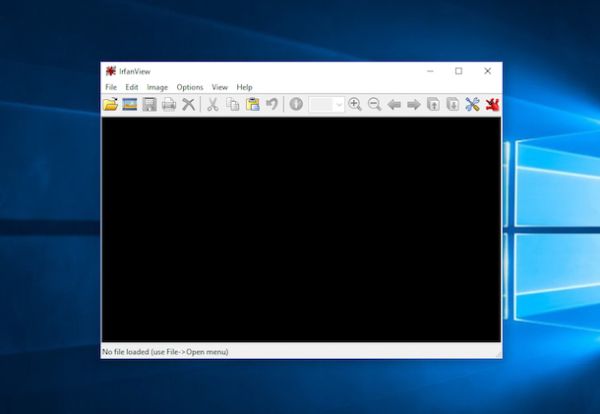Image resolution: width=600 pixels, height=414 pixels.
Task: Open the Image menu
Action: tap(157, 87)
